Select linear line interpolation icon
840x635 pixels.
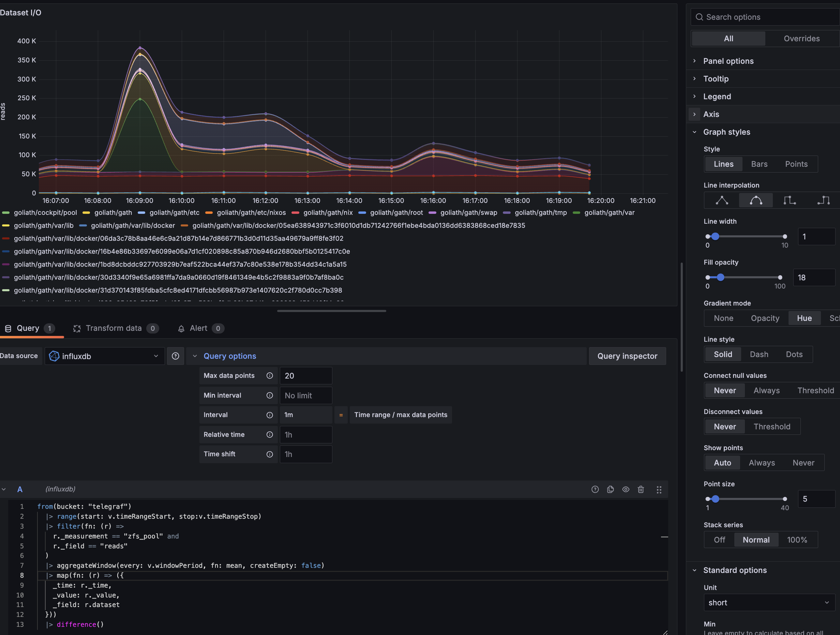[721, 200]
